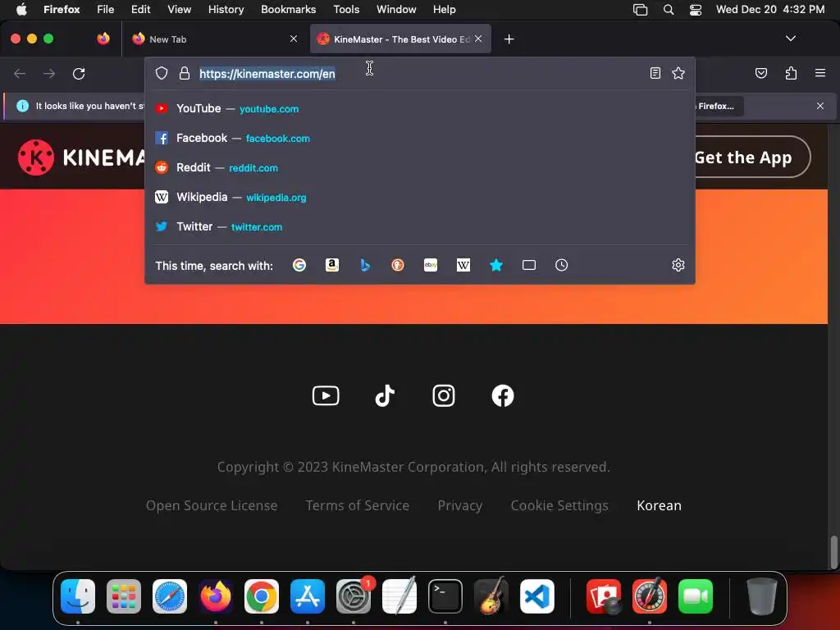Open the File menu
840x630 pixels.
point(105,9)
